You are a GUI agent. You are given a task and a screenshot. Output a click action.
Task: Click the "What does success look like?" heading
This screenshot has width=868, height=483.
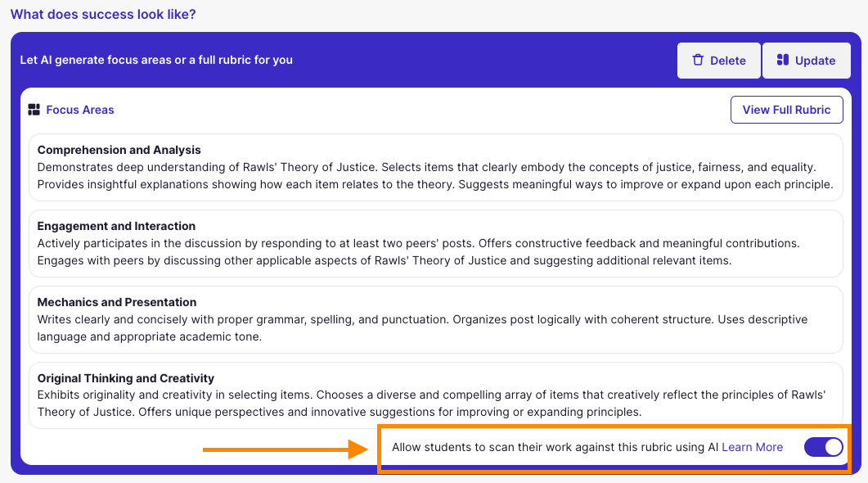click(x=103, y=15)
